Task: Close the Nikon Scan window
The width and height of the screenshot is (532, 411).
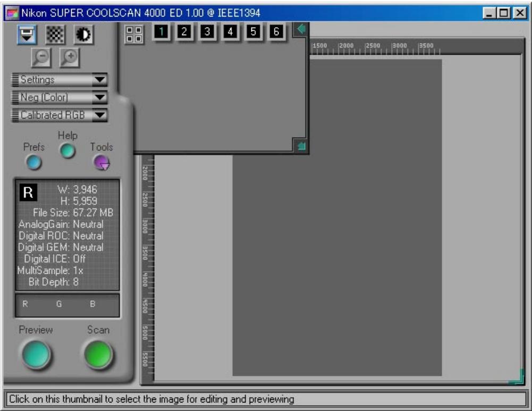Action: (520, 13)
